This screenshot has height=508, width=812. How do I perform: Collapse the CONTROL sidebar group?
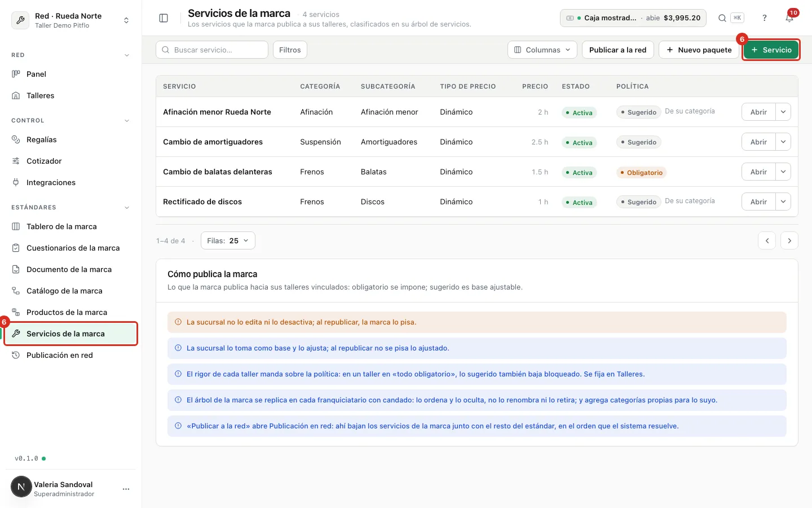(x=127, y=121)
